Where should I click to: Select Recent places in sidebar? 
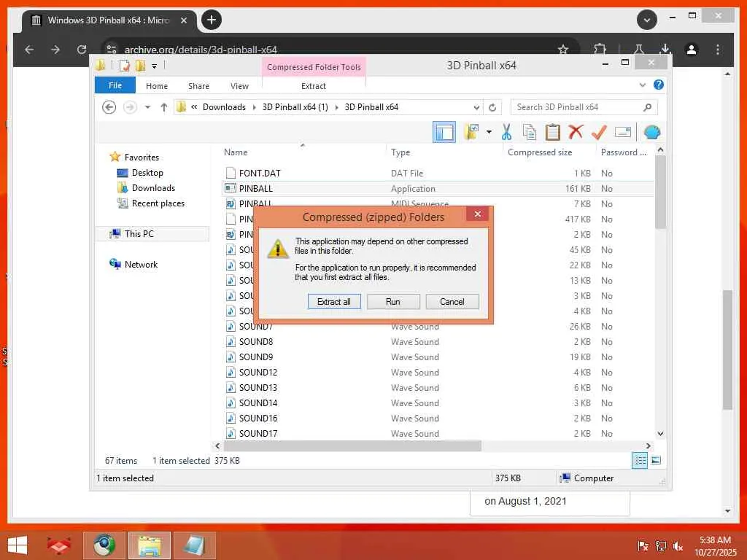(x=158, y=203)
